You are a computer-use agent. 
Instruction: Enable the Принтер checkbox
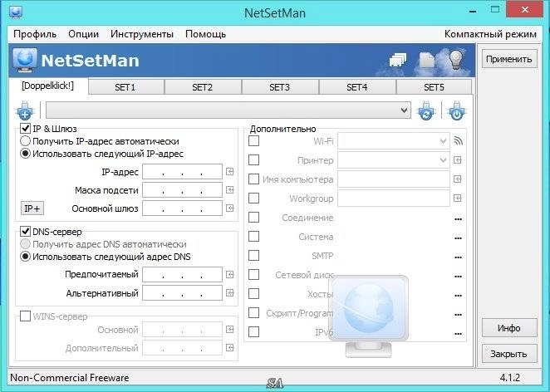pos(253,160)
